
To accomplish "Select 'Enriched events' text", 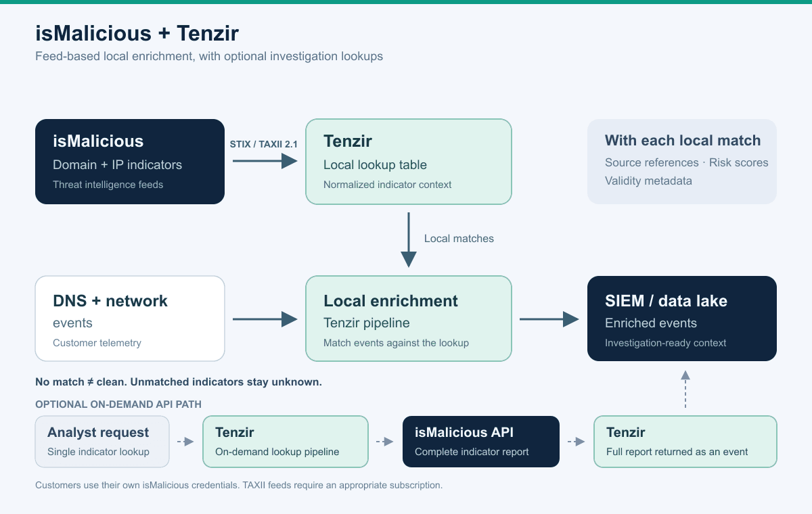I will click(651, 323).
